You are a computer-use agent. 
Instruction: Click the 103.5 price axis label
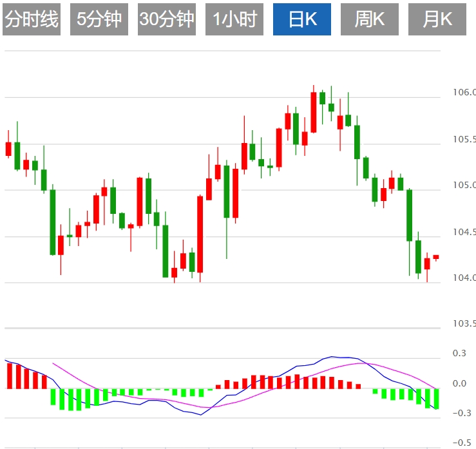[464, 323]
